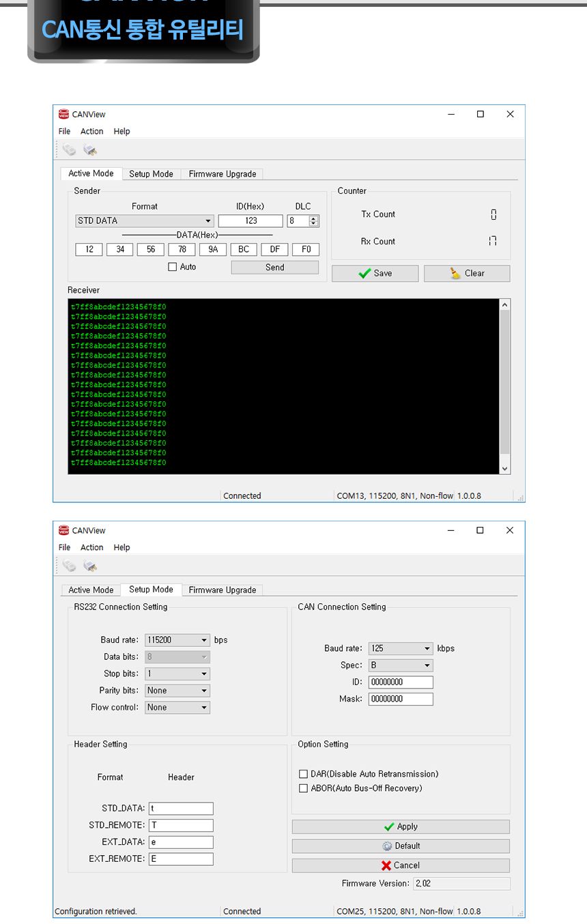Click disconnect icon in lower CANView toolbar
The height and width of the screenshot is (924, 587).
point(90,566)
